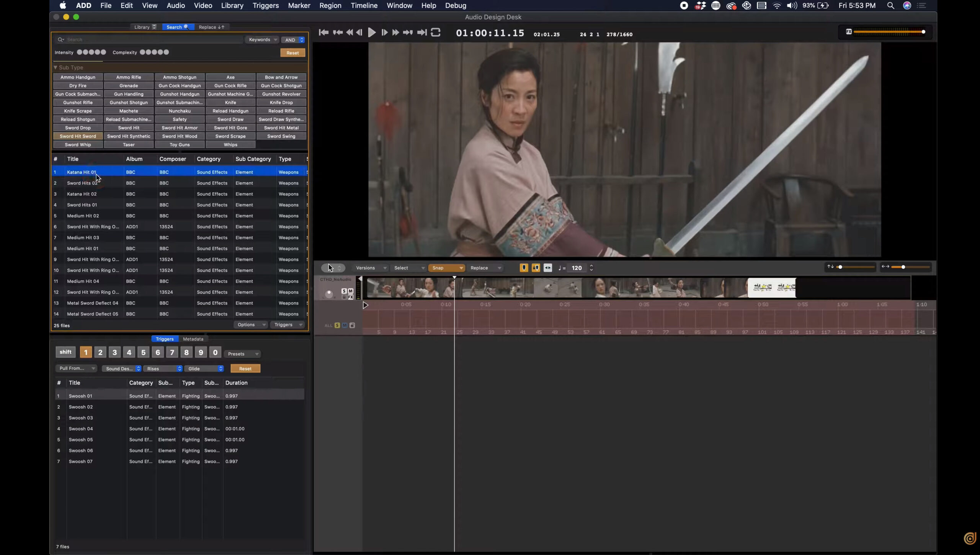Toggle the Sword Swing sub type filter
Viewport: 980px width, 555px height.
coord(281,136)
